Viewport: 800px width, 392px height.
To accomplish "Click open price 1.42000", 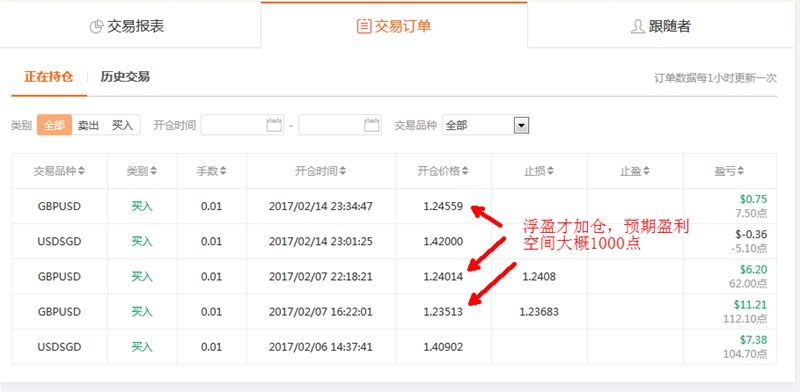I will [443, 241].
